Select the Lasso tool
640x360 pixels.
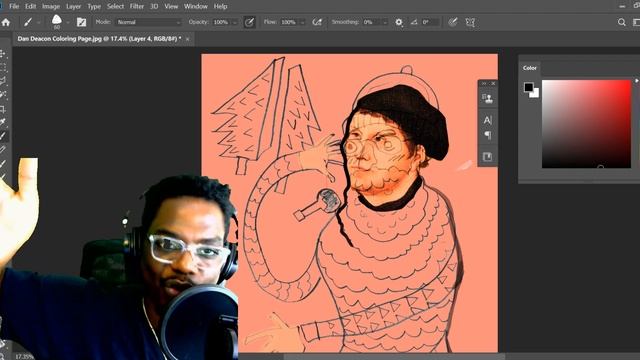click(3, 81)
